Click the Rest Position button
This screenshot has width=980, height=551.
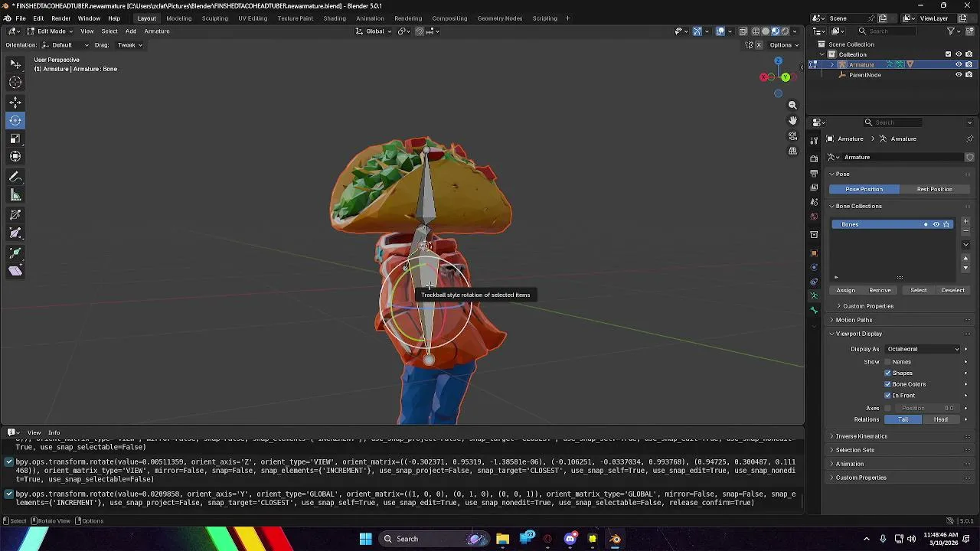point(934,189)
